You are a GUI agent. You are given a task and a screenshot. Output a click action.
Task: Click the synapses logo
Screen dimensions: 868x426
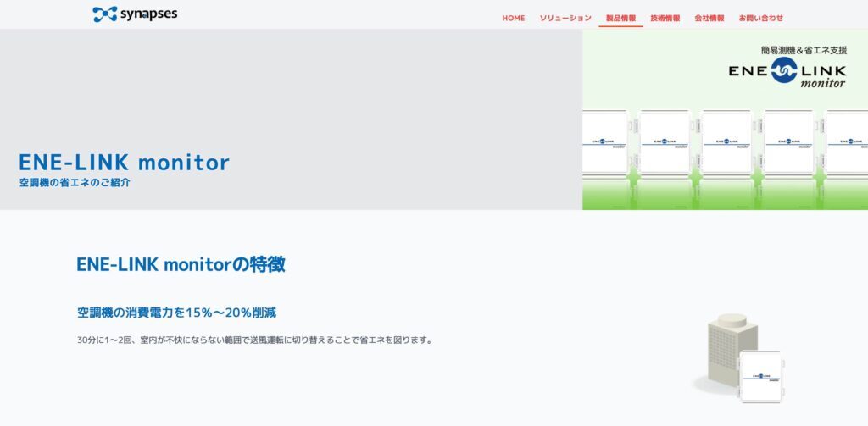[135, 14]
